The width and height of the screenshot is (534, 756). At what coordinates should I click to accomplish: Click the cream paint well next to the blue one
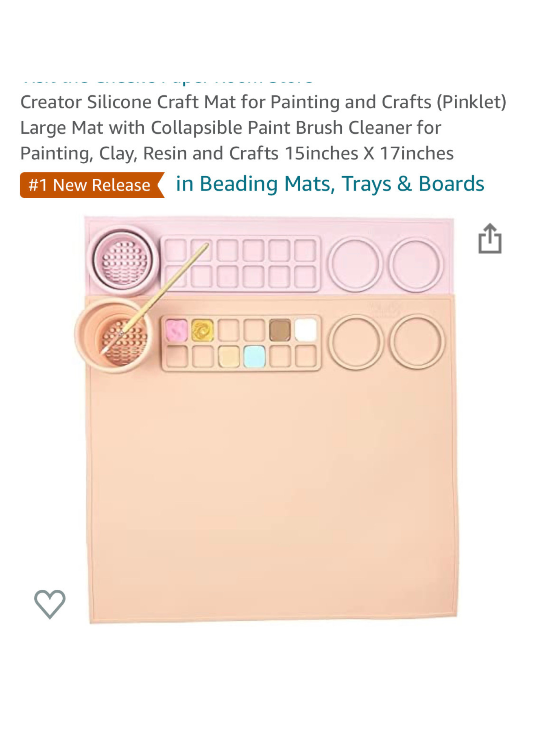228,356
